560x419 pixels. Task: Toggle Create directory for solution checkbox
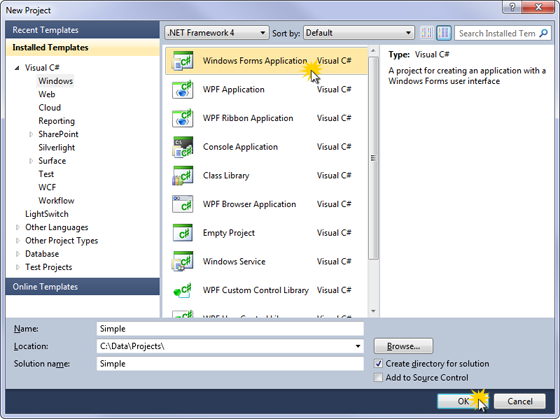point(378,364)
